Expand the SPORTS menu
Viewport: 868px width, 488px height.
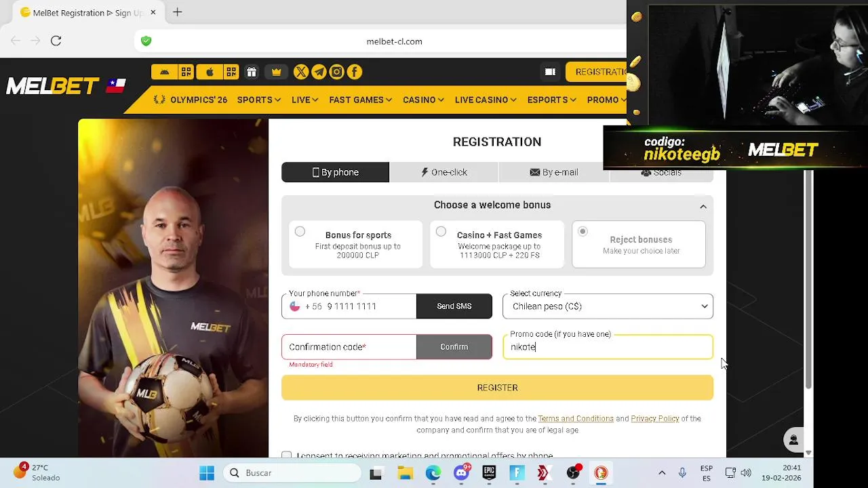point(258,100)
